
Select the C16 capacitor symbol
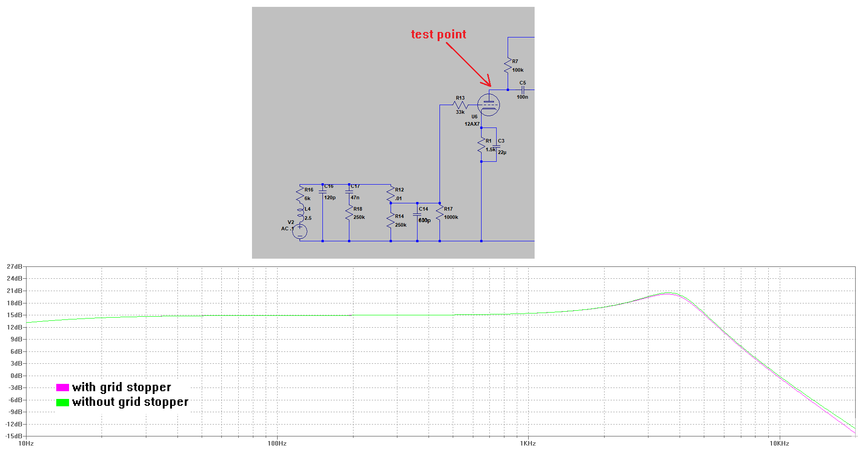coord(322,192)
